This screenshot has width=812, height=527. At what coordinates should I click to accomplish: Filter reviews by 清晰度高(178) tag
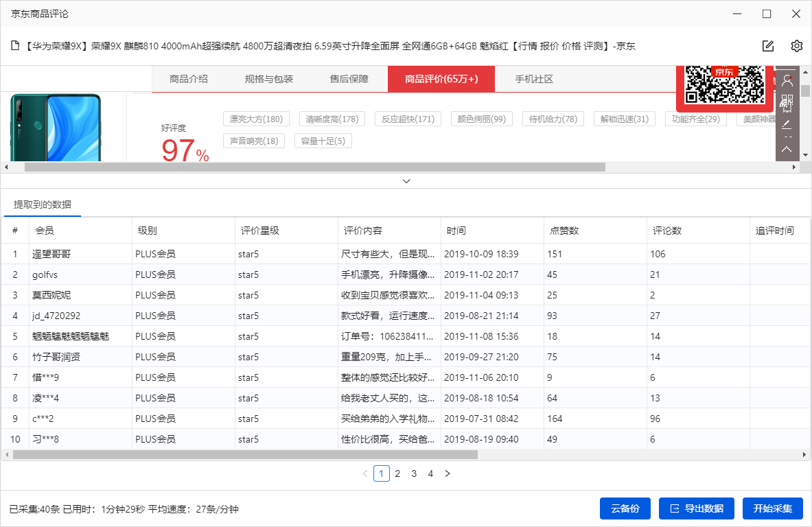click(x=332, y=119)
